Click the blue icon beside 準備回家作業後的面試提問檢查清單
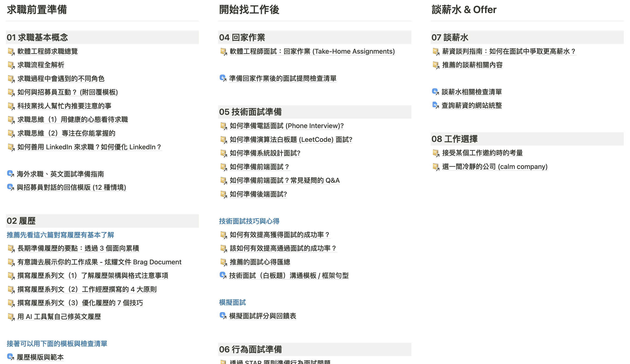The image size is (630, 364). (x=223, y=78)
